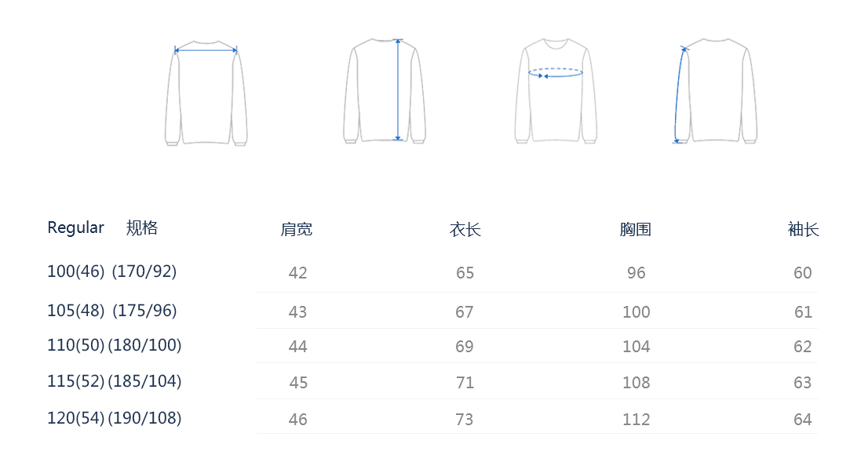The width and height of the screenshot is (868, 473).
Task: Click chest value 112 in last row
Action: pyautogui.click(x=636, y=420)
